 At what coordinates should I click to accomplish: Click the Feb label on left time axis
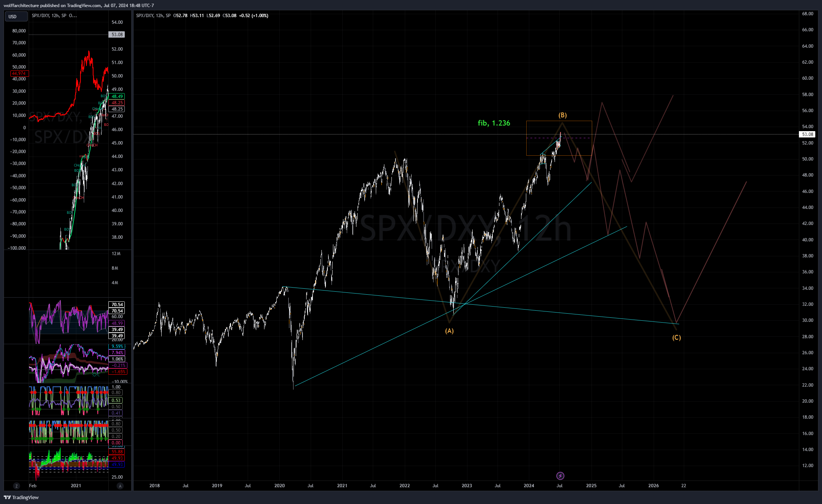tap(33, 486)
